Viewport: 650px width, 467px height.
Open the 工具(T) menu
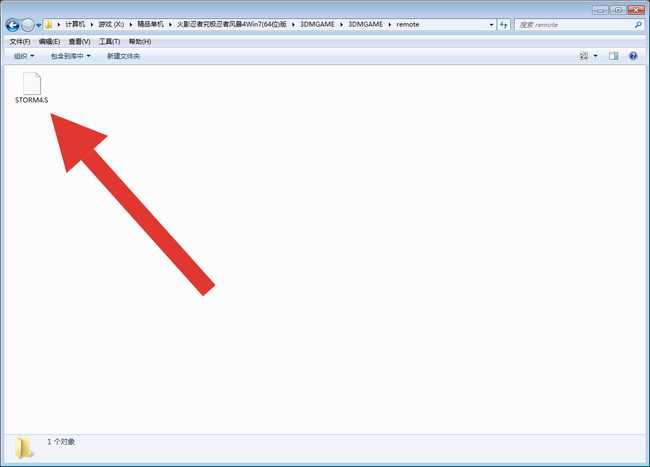pyautogui.click(x=110, y=42)
